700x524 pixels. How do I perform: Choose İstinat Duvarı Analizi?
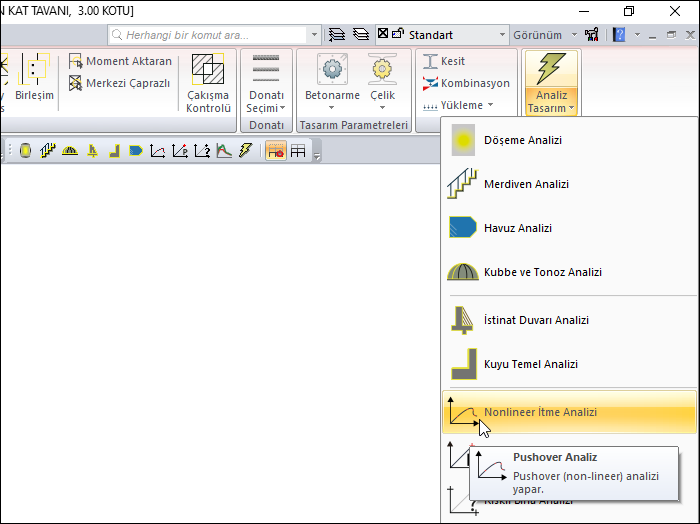click(535, 320)
